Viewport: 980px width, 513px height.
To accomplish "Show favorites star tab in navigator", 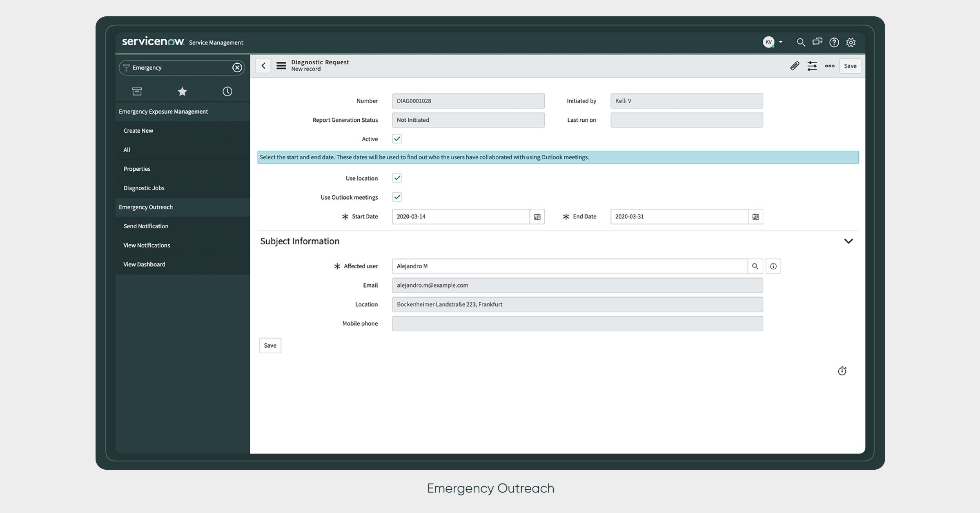I will click(x=182, y=91).
